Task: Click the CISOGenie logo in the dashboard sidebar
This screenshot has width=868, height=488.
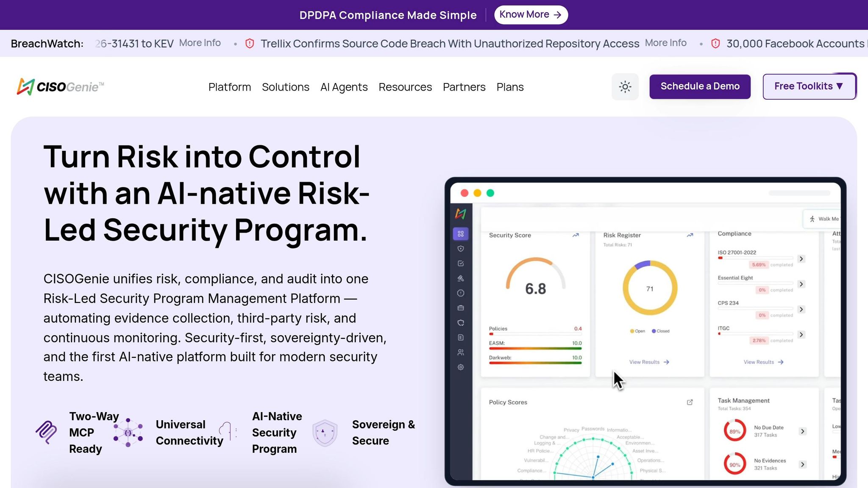Action: tap(461, 214)
